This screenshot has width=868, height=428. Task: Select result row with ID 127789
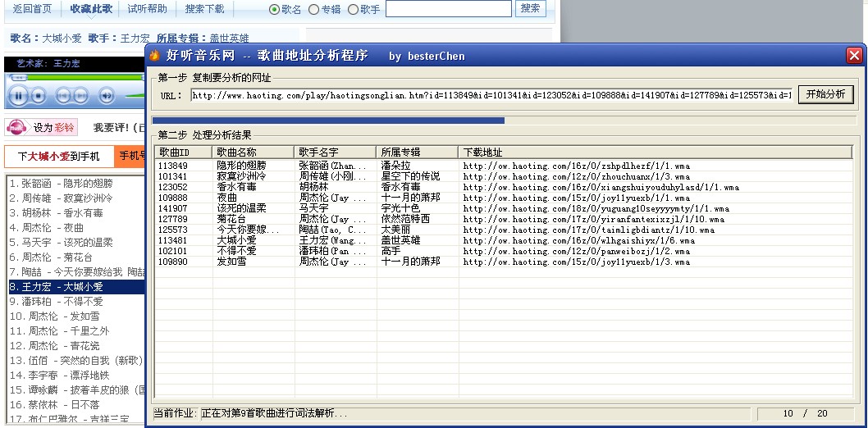(x=504, y=219)
